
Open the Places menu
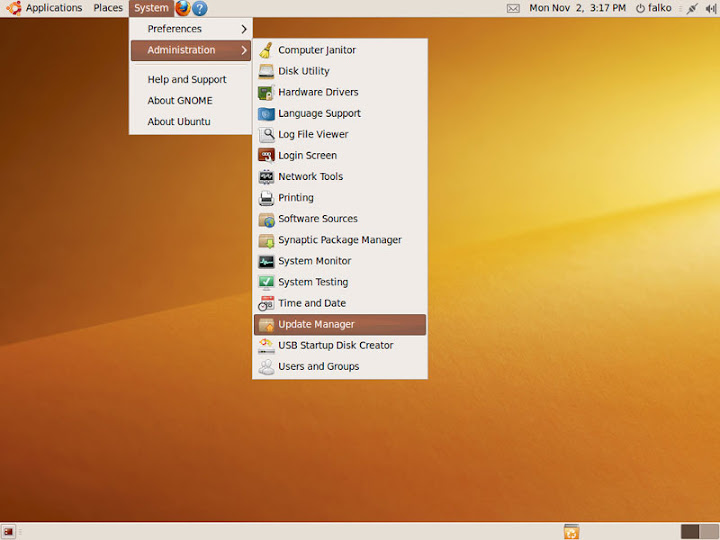click(108, 8)
